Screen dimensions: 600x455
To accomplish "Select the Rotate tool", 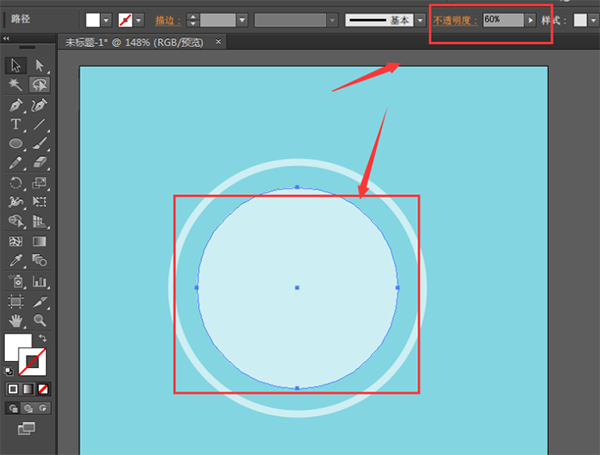I will pyautogui.click(x=16, y=183).
